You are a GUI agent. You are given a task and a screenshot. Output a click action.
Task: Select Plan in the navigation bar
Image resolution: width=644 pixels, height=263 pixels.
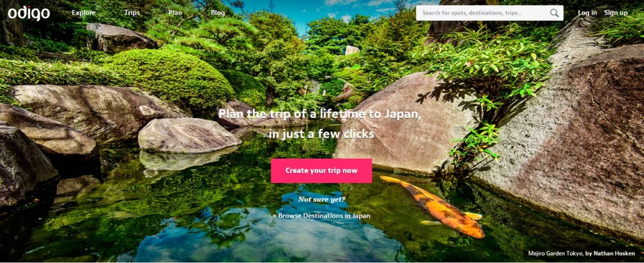(175, 13)
